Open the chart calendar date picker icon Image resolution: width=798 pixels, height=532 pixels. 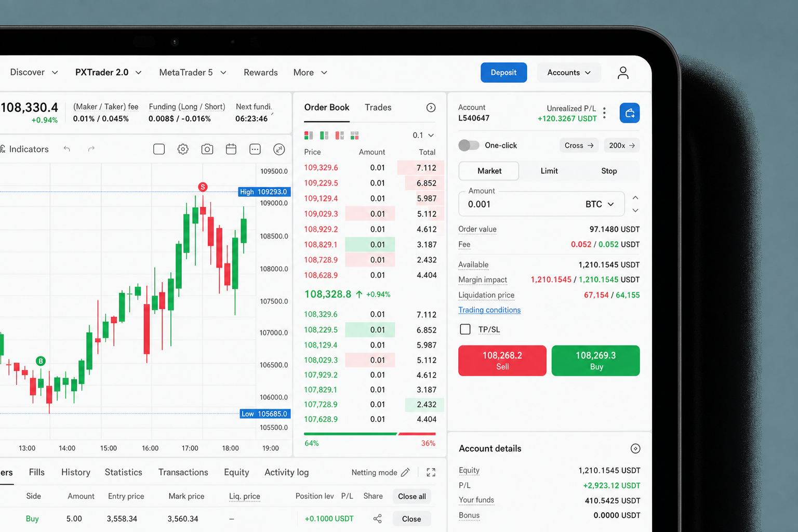pos(231,149)
